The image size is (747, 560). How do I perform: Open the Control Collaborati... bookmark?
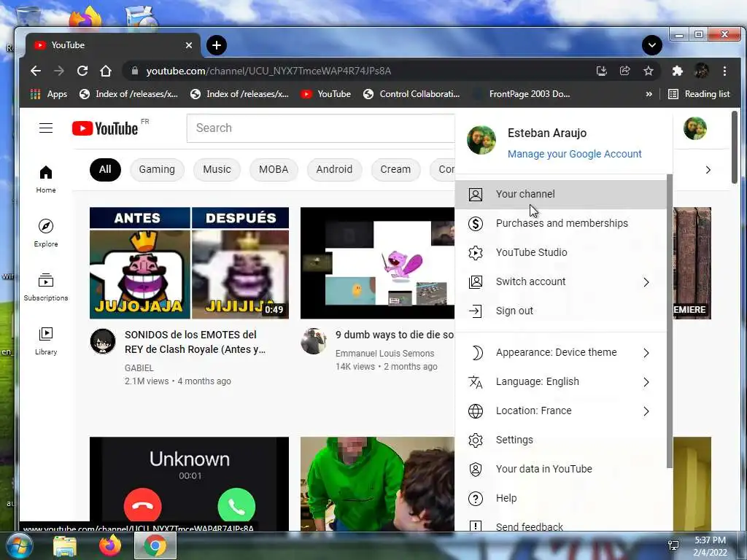tap(411, 94)
